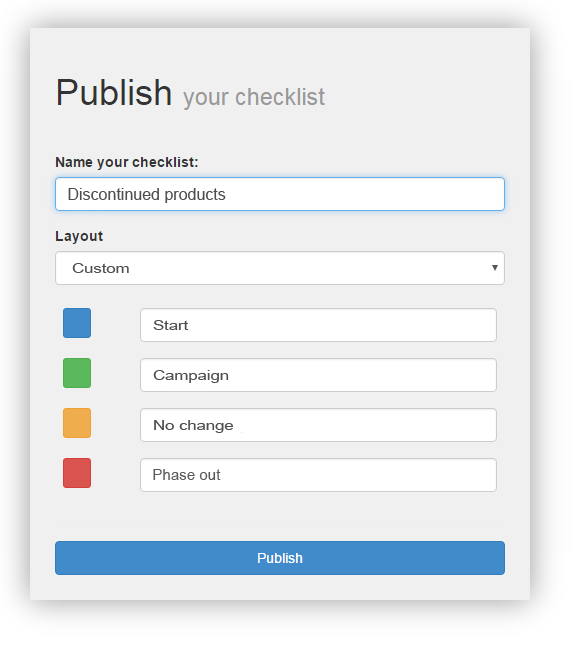Choose the red swatch beside Phase out

(77, 473)
